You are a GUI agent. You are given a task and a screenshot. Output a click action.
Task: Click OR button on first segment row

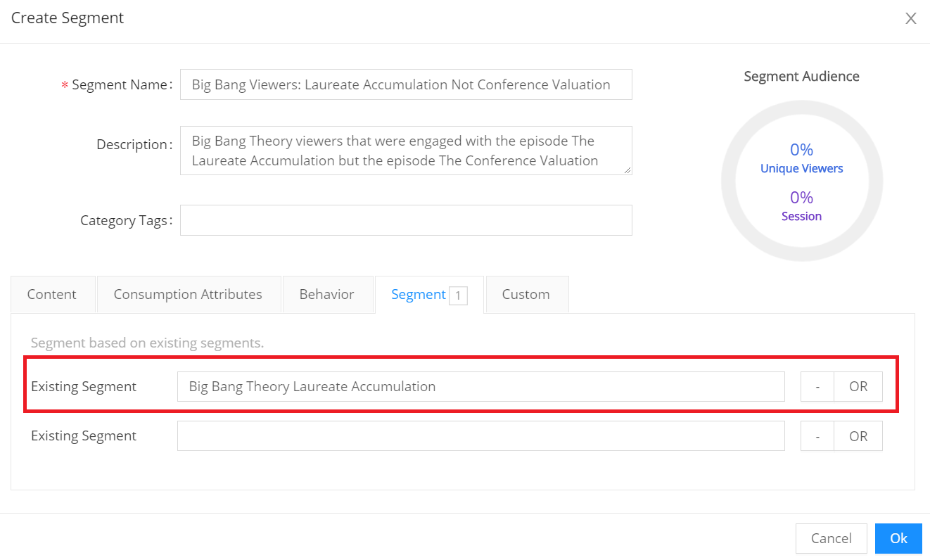[858, 387]
